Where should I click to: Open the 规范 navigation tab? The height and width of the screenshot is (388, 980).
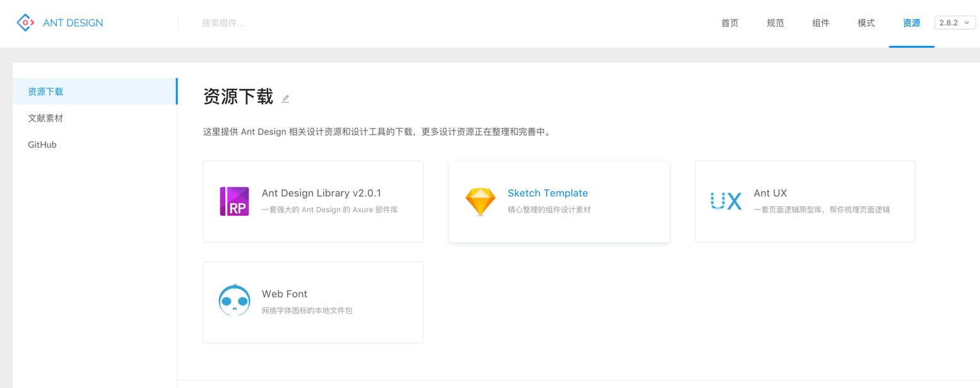click(x=775, y=23)
